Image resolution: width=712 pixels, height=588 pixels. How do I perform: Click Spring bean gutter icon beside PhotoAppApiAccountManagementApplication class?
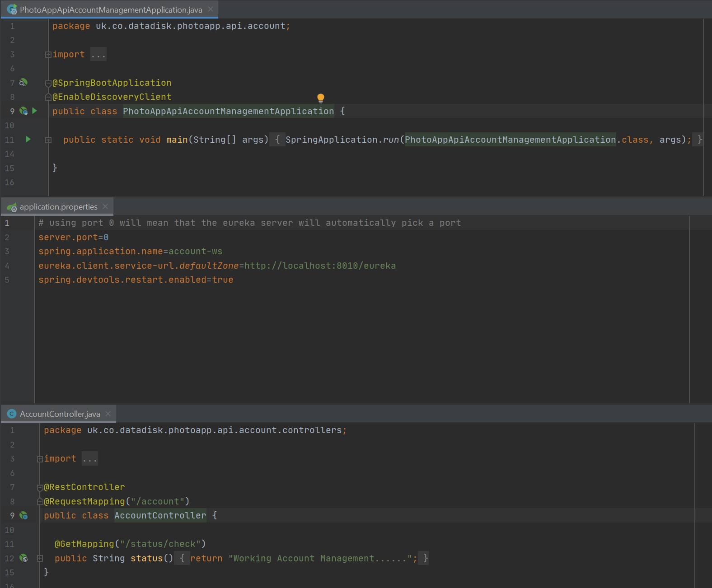click(x=23, y=111)
